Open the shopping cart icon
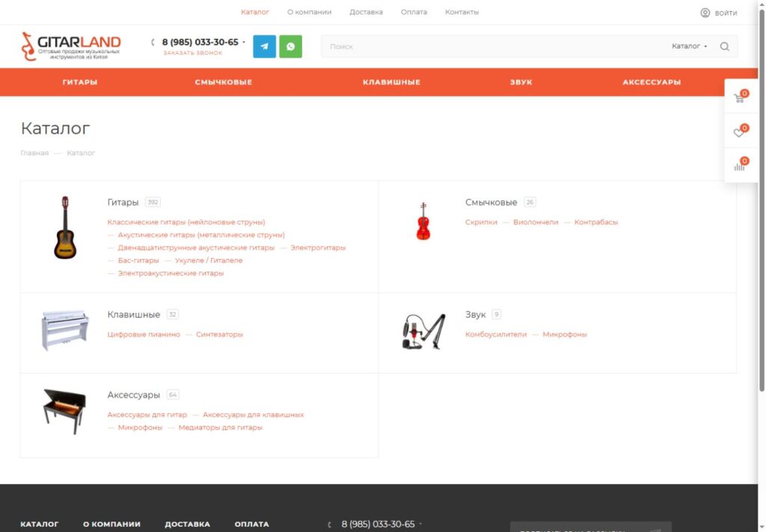Screen dimensions: 766x532 click(x=739, y=98)
